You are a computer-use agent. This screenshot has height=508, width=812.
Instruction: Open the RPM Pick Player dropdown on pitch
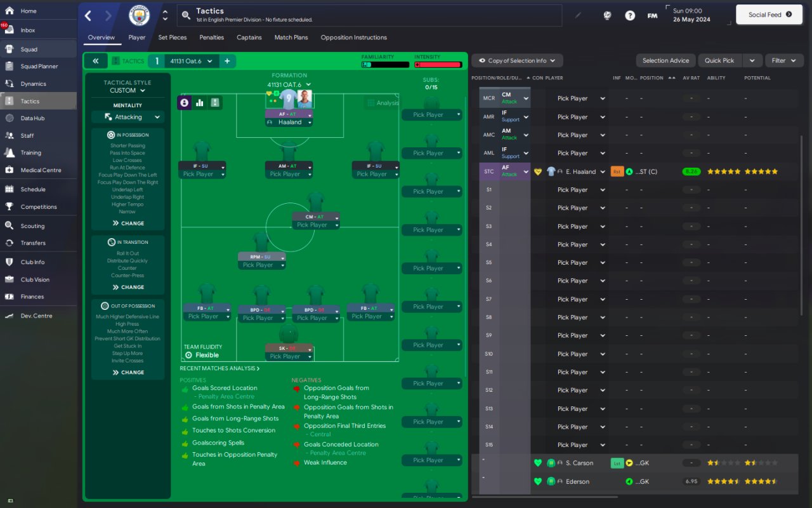click(x=261, y=265)
